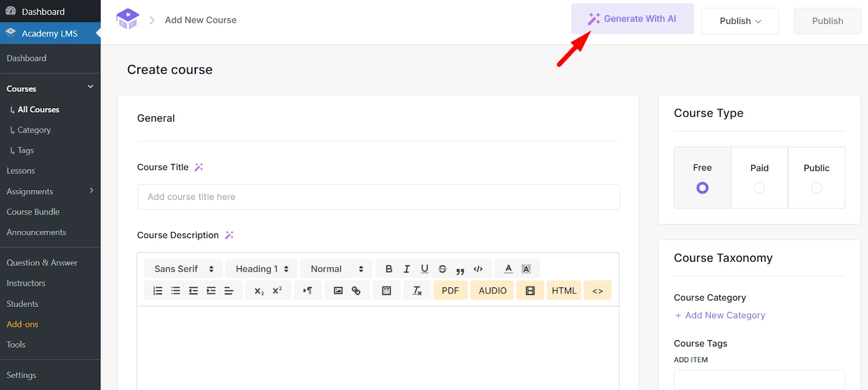Click the PDF embed button
The height and width of the screenshot is (390, 868).
coord(450,291)
